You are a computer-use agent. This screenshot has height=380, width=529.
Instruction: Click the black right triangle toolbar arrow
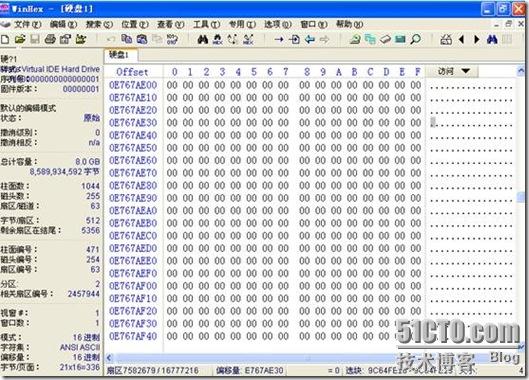[477, 39]
